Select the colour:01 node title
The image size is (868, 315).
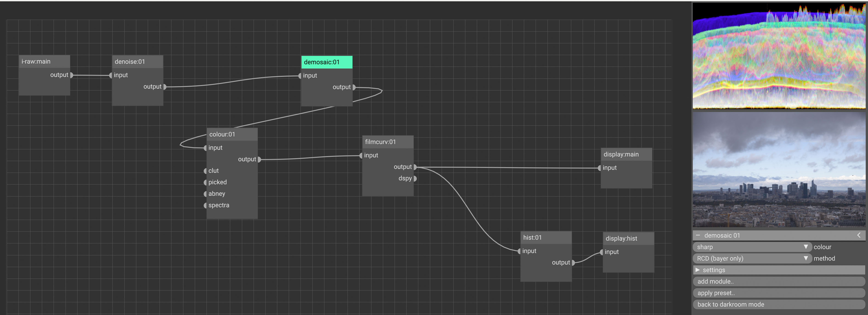(x=232, y=134)
